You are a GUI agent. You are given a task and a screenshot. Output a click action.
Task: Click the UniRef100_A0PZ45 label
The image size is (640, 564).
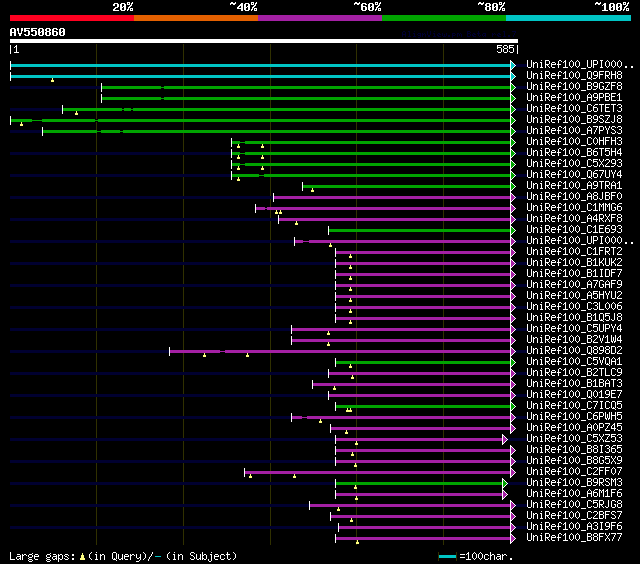pos(574,428)
